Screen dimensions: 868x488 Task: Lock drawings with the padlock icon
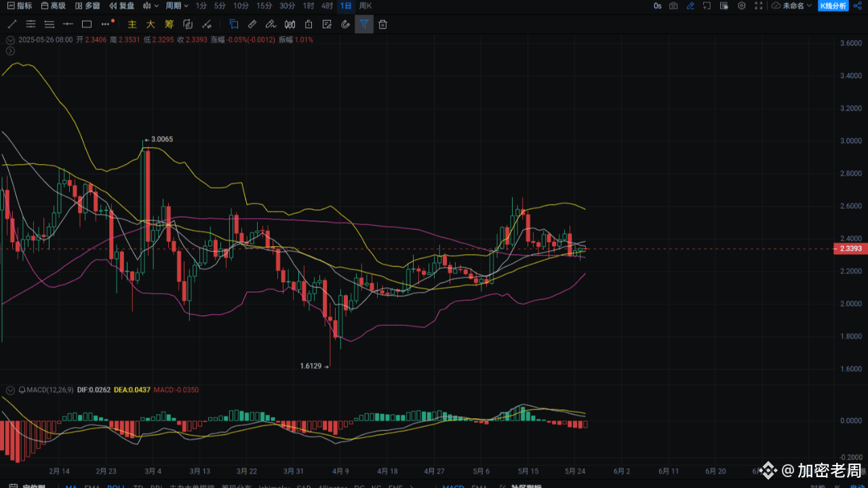(309, 24)
